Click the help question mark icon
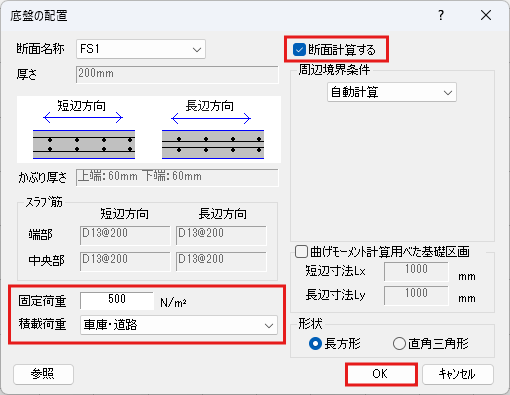 pyautogui.click(x=441, y=15)
